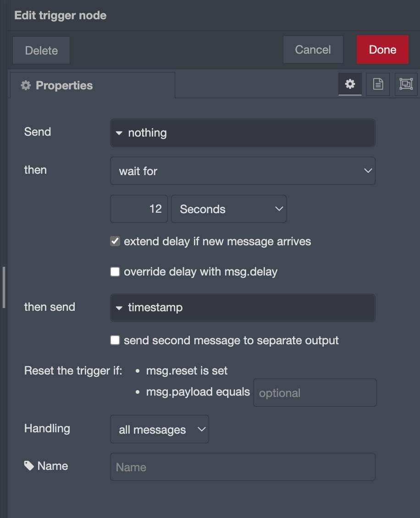
Task: Click the Done button
Action: click(382, 50)
